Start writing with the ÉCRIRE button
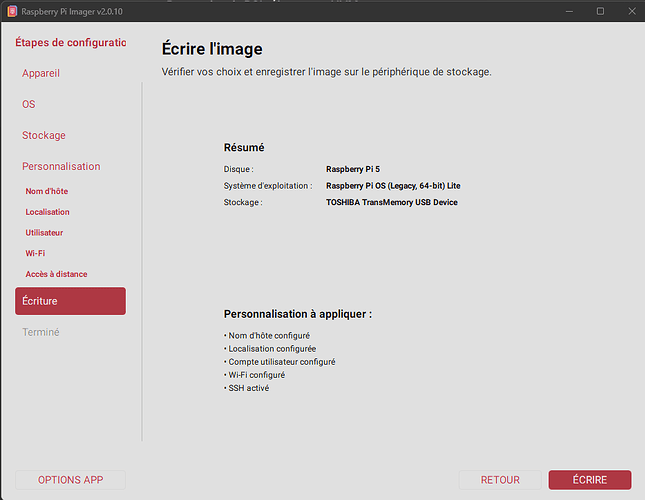Image resolution: width=645 pixels, height=500 pixels. point(589,480)
